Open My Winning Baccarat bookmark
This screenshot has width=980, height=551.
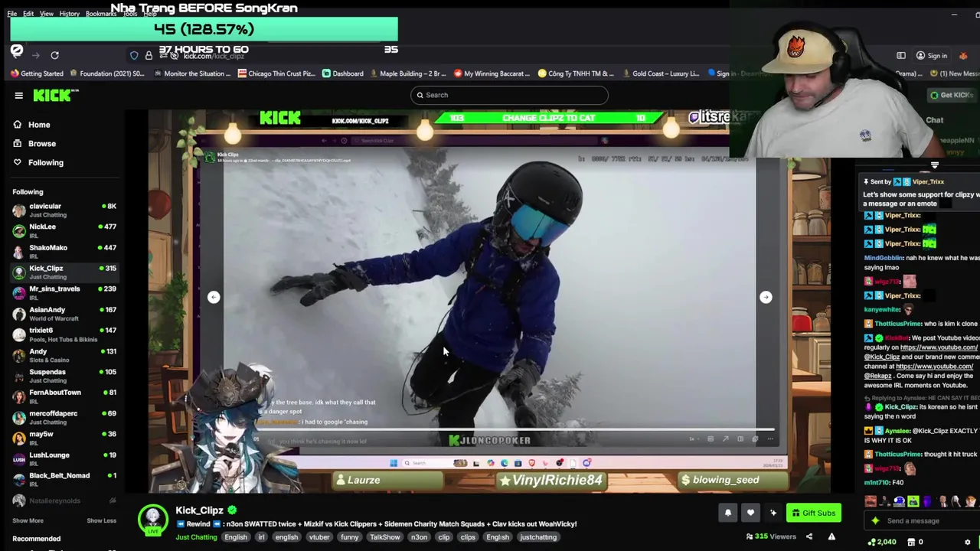pyautogui.click(x=492, y=73)
